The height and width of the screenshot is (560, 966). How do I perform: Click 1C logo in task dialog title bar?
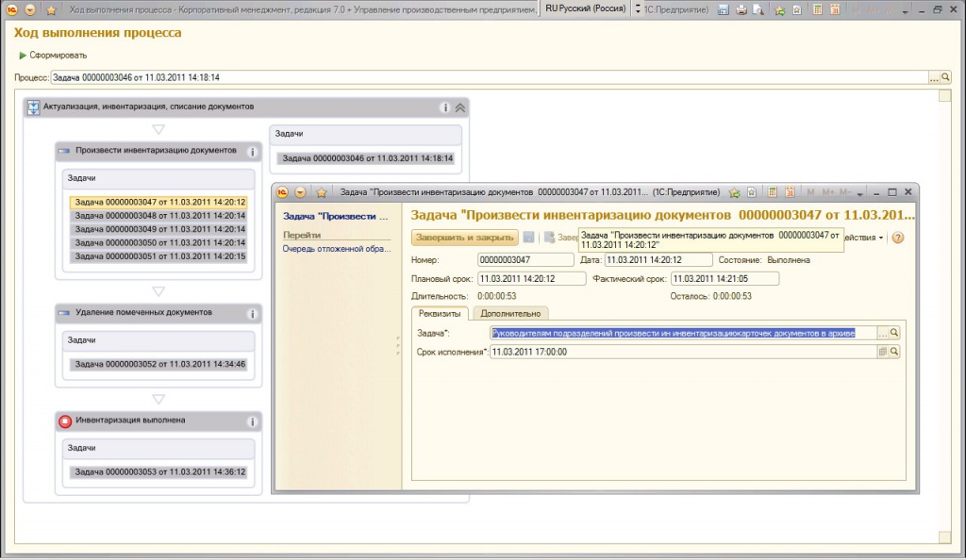282,192
